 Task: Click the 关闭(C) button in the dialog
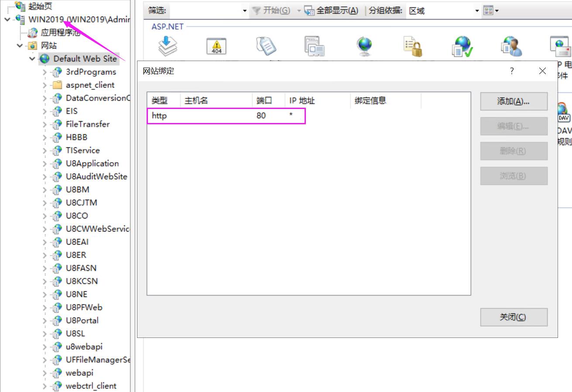514,317
